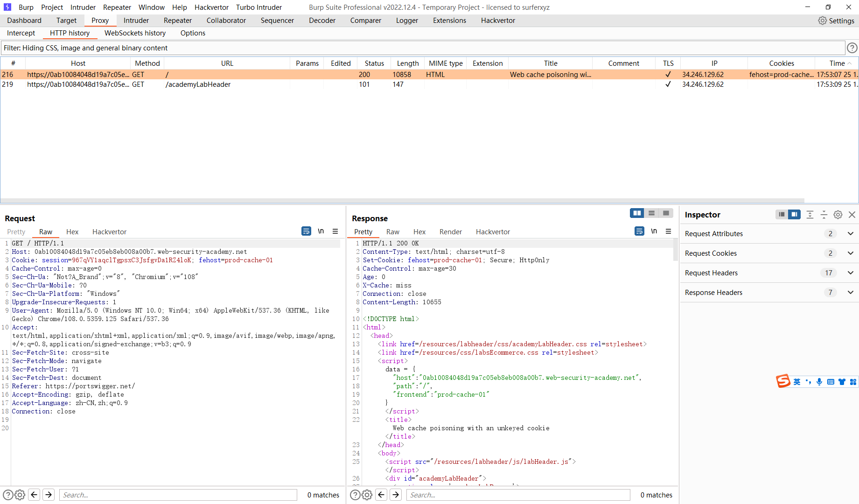Sort history by Status column
Image resolution: width=859 pixels, height=504 pixels.
(374, 63)
